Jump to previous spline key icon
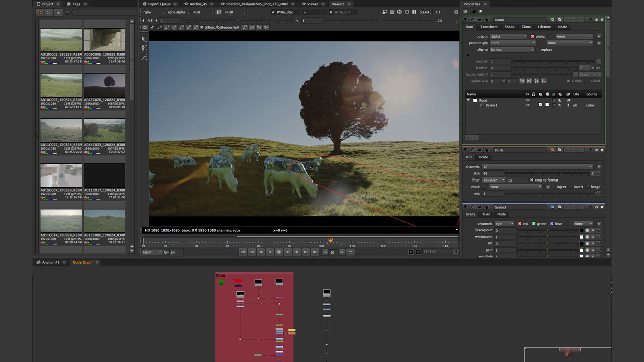 (522, 81)
